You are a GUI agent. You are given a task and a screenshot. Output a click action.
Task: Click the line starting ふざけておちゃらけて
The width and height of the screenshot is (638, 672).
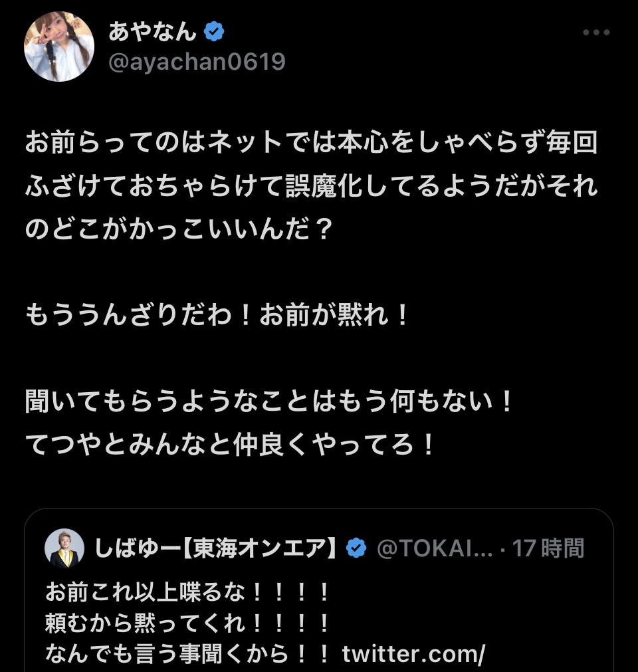(311, 186)
